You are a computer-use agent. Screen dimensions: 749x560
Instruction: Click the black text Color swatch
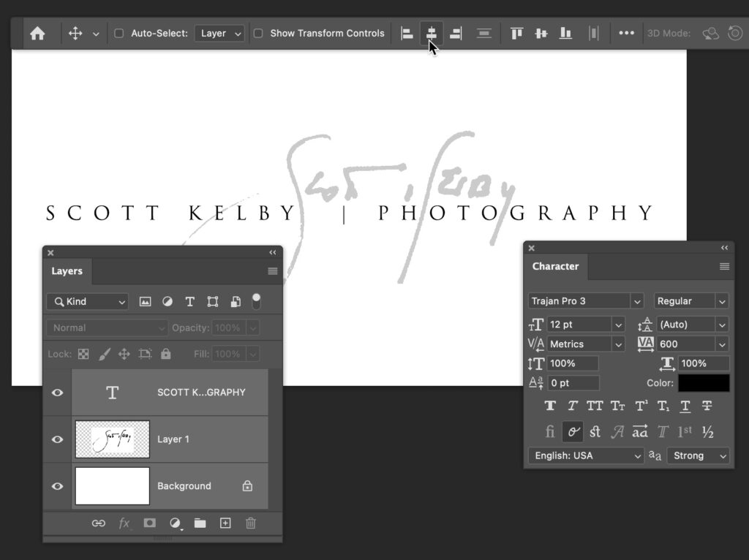click(x=704, y=383)
